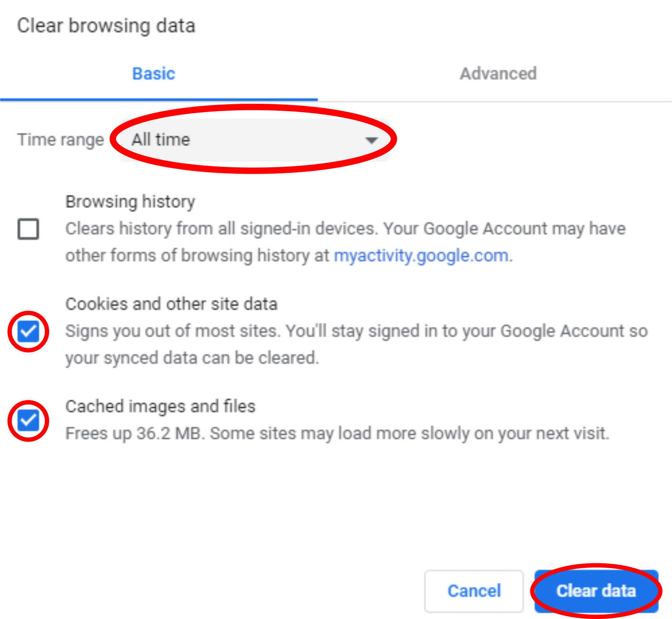Click "Clears history from all signed-in devices" description
This screenshot has height=619, width=672.
pos(220,229)
